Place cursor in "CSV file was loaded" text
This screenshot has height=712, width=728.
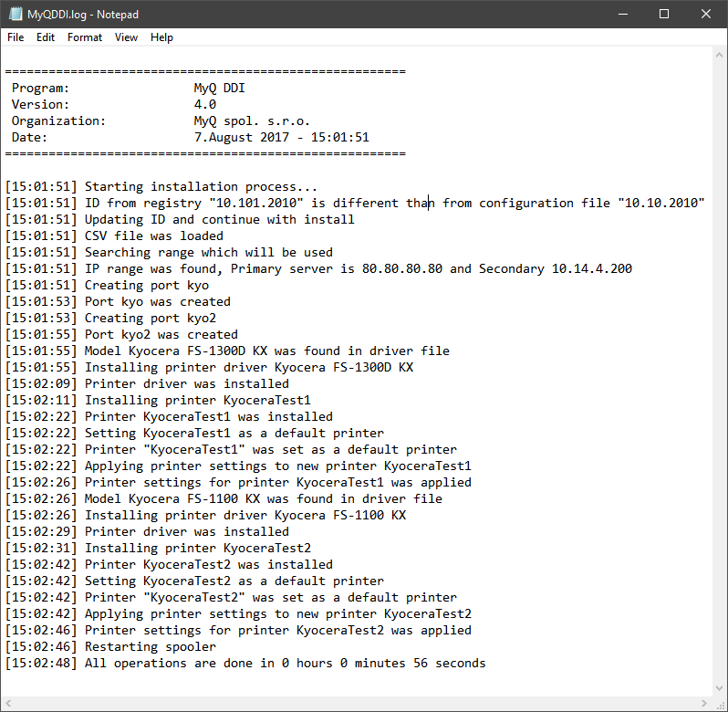pyautogui.click(x=153, y=236)
